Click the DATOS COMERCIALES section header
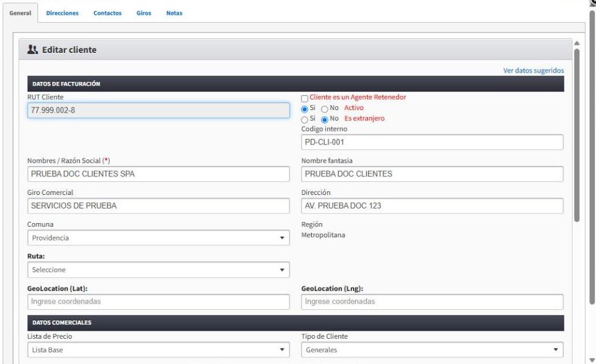596x364 pixels. [x=296, y=323]
